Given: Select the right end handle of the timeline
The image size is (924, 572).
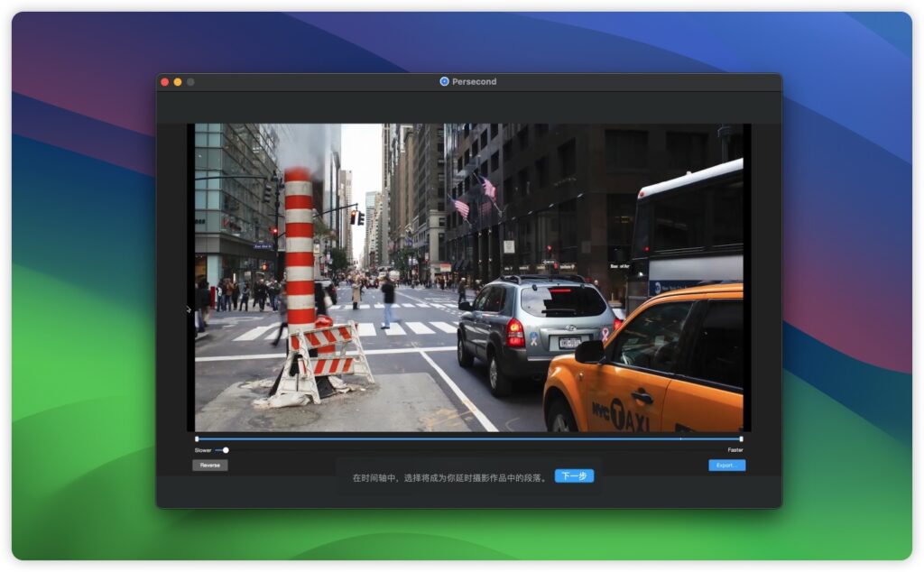Looking at the screenshot, I should pyautogui.click(x=741, y=439).
